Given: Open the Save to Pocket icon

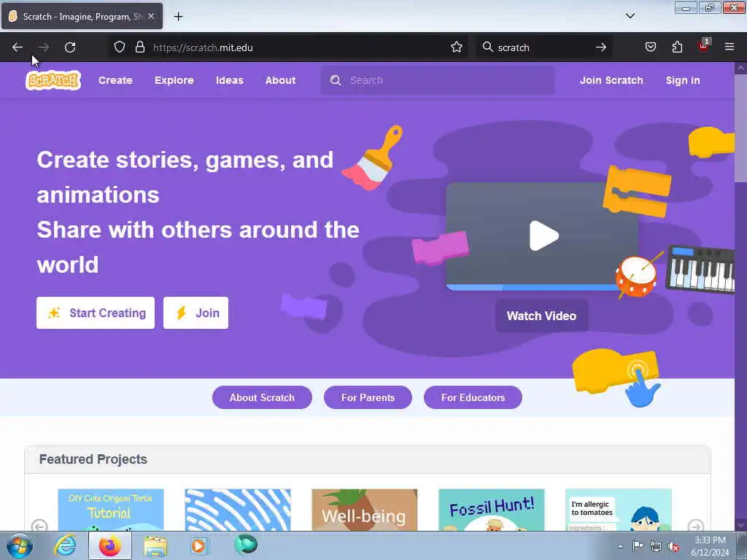Looking at the screenshot, I should pyautogui.click(x=650, y=47).
